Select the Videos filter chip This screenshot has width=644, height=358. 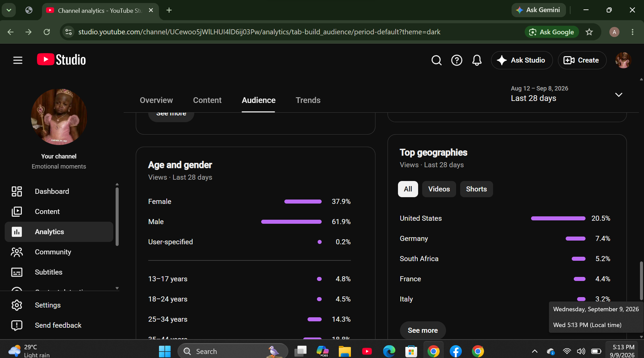439,189
